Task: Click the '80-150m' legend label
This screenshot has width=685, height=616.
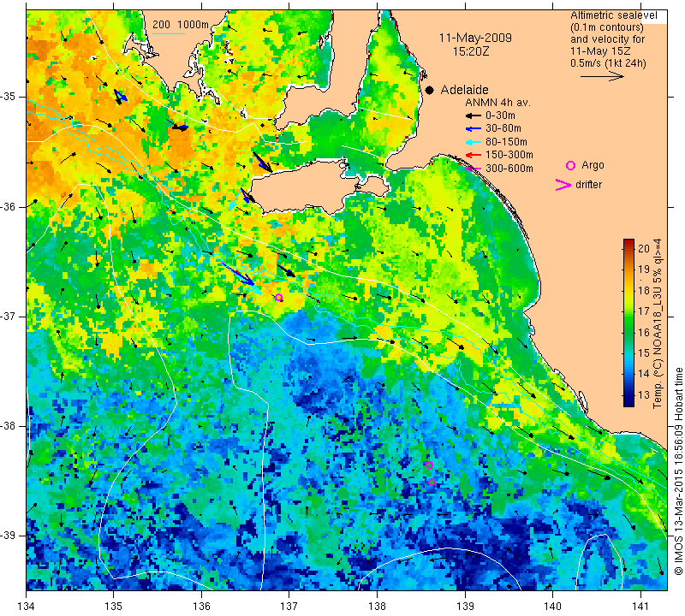Action: tap(506, 142)
